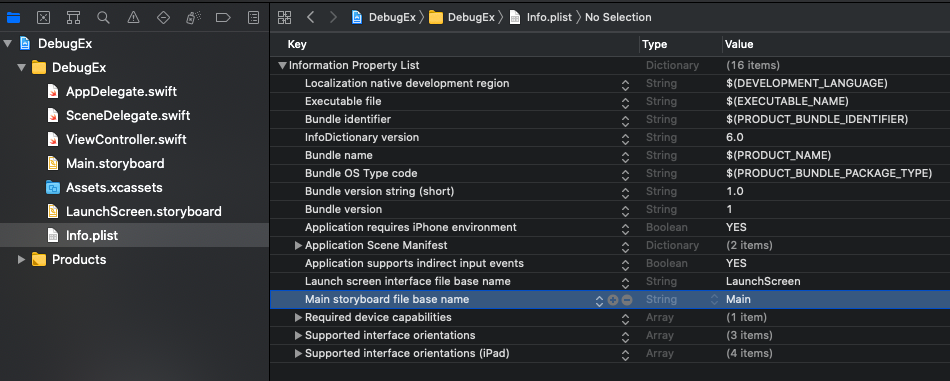
Task: Add a row with the plus button
Action: [x=613, y=300]
